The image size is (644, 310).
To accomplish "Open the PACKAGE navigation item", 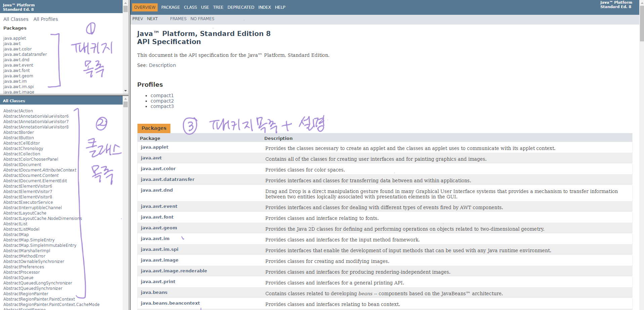I will click(x=170, y=7).
